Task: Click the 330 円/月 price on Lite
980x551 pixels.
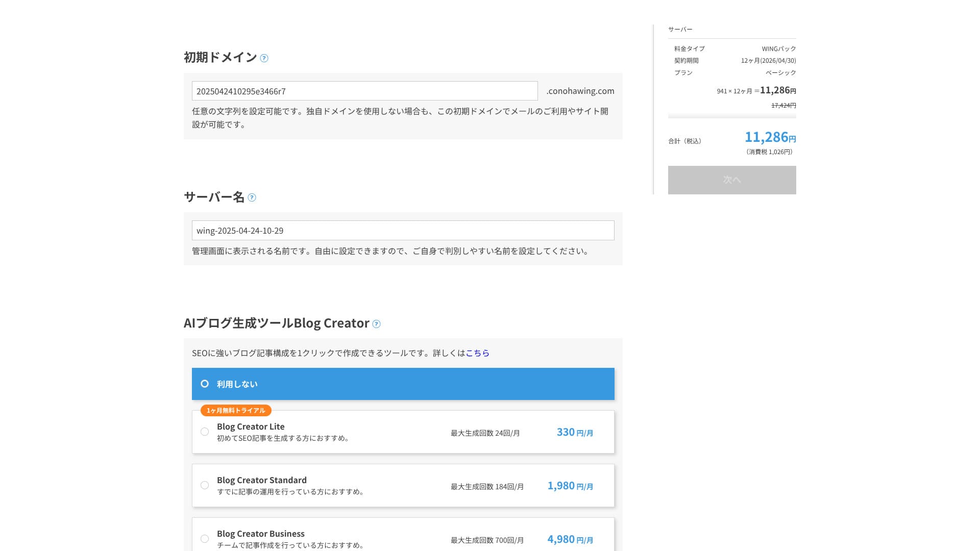Action: pyautogui.click(x=575, y=432)
